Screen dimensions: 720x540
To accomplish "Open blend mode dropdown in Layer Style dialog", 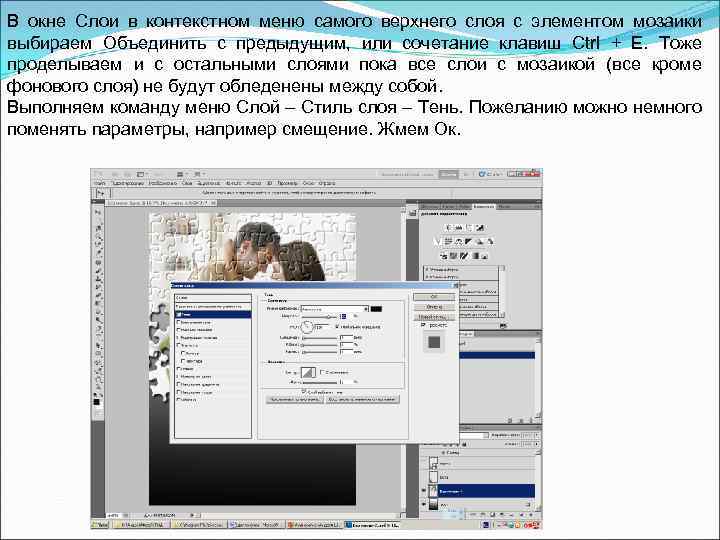I will point(335,309).
